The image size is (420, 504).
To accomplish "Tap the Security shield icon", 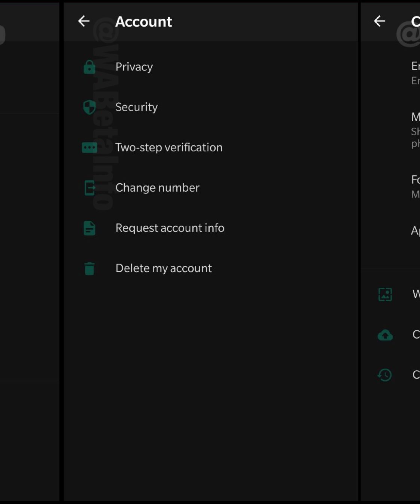I will (89, 107).
